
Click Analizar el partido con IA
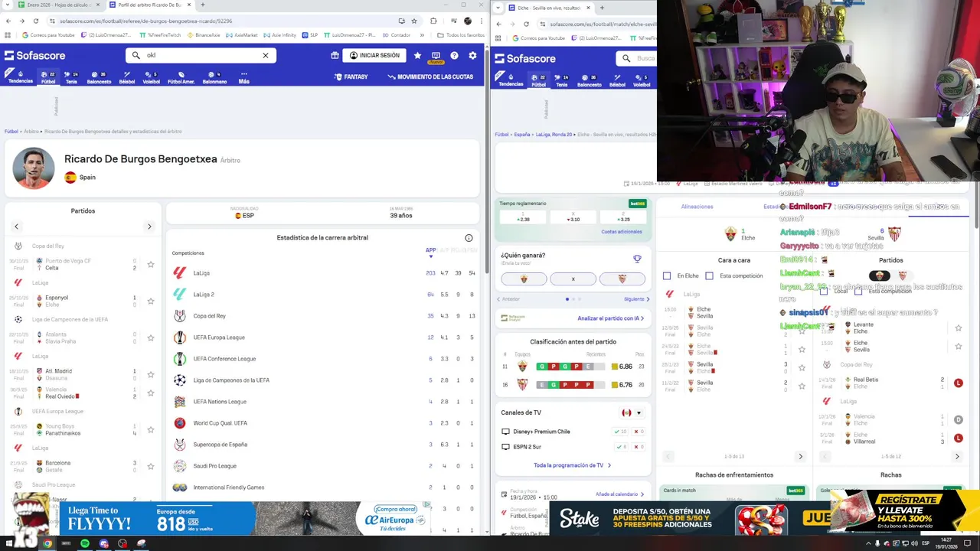[610, 318]
